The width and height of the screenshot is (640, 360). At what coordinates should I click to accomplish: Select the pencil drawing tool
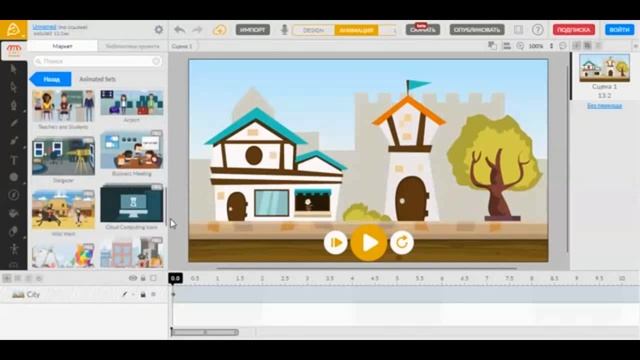tap(13, 123)
